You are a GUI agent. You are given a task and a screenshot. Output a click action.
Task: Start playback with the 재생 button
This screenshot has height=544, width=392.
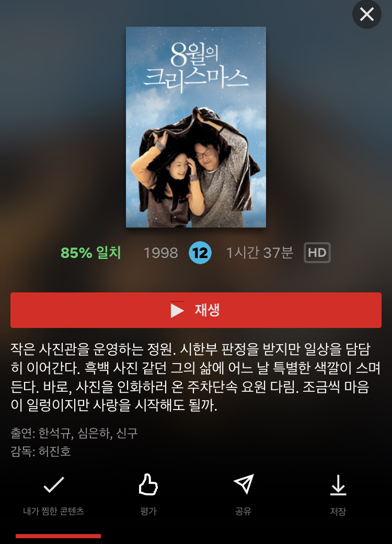(196, 310)
